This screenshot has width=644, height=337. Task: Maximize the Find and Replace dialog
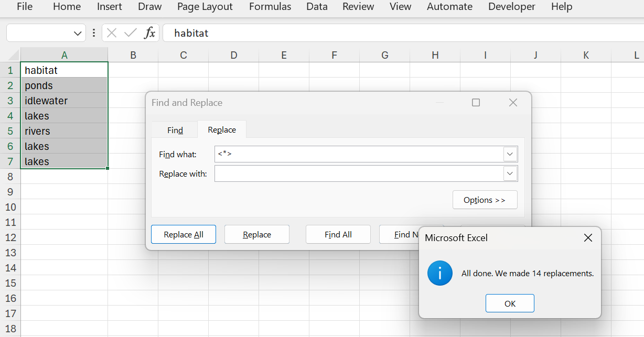(x=476, y=103)
